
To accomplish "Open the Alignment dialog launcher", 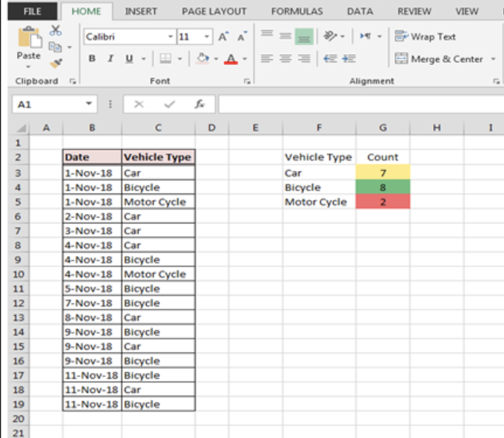I will (x=496, y=82).
